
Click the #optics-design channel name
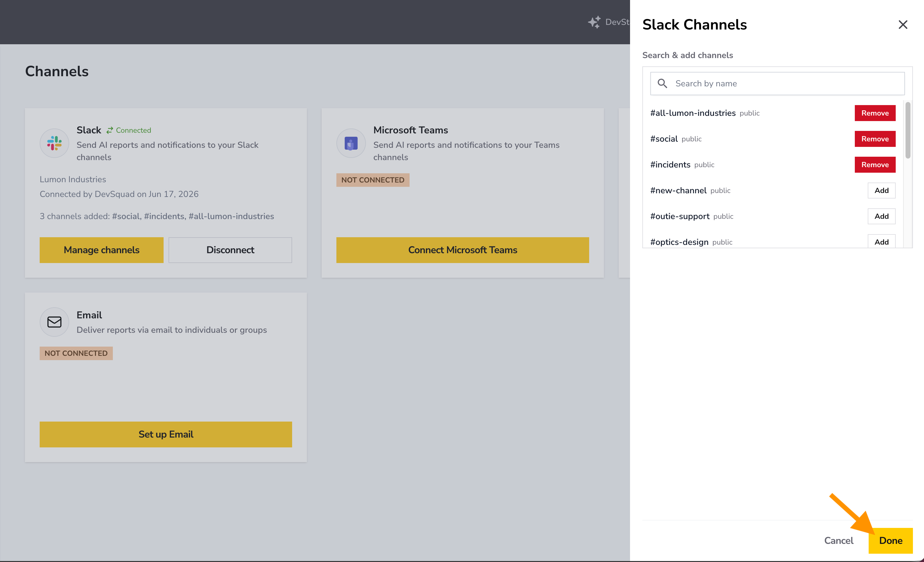pyautogui.click(x=679, y=242)
